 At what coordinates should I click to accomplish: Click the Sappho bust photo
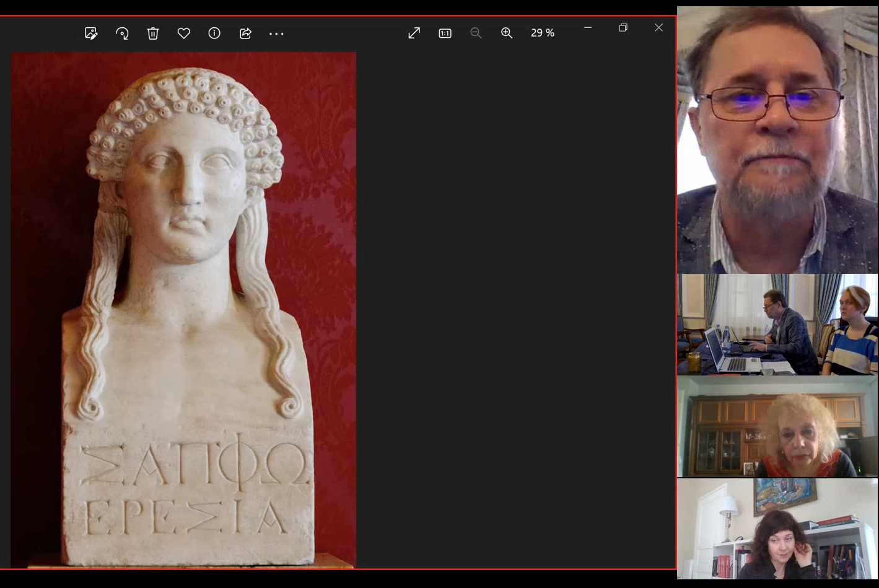(x=183, y=310)
